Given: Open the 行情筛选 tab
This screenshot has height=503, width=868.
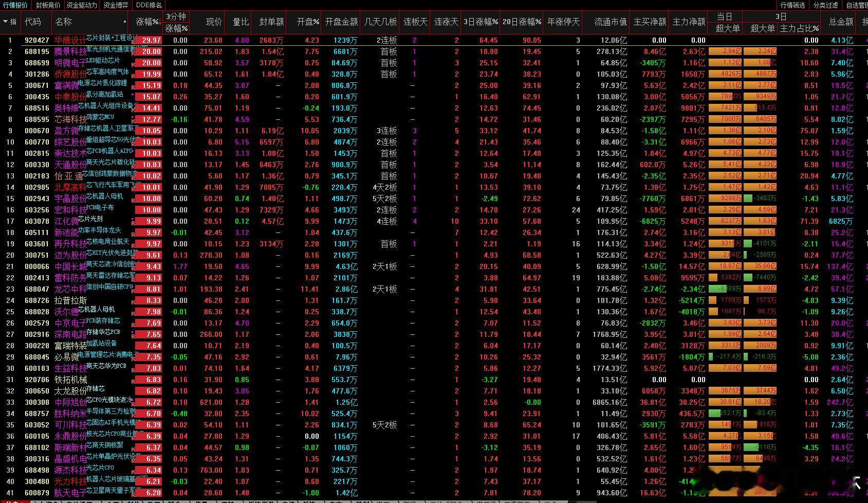Looking at the screenshot, I should pos(793,5).
